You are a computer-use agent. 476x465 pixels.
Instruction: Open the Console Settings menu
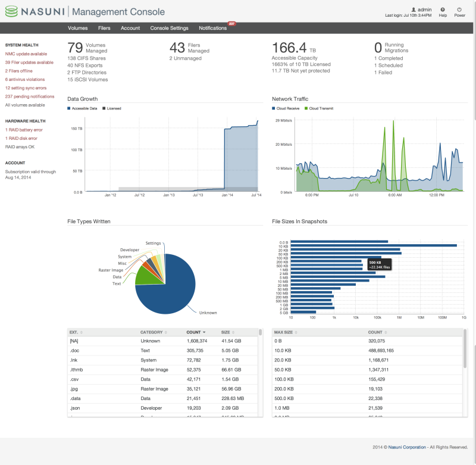click(169, 28)
